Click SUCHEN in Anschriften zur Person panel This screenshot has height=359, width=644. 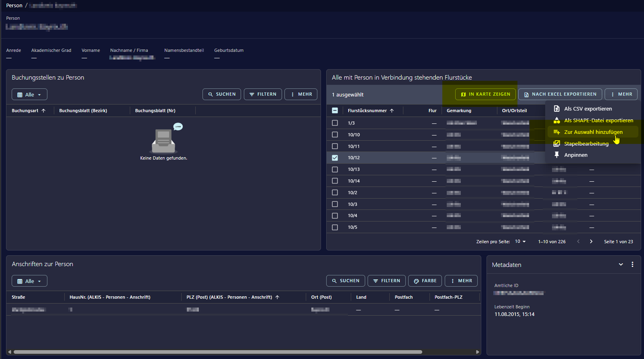[x=346, y=281]
